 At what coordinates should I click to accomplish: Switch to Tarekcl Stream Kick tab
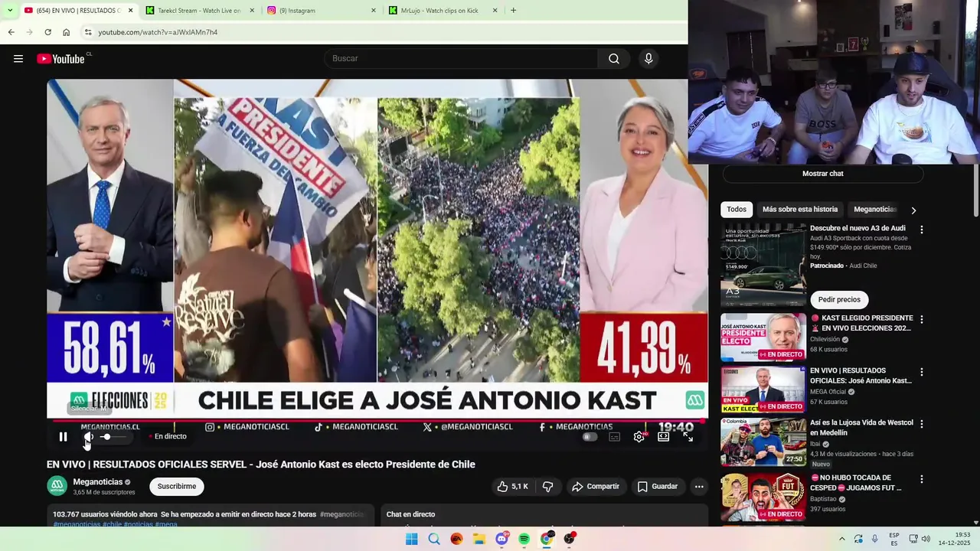pyautogui.click(x=199, y=11)
